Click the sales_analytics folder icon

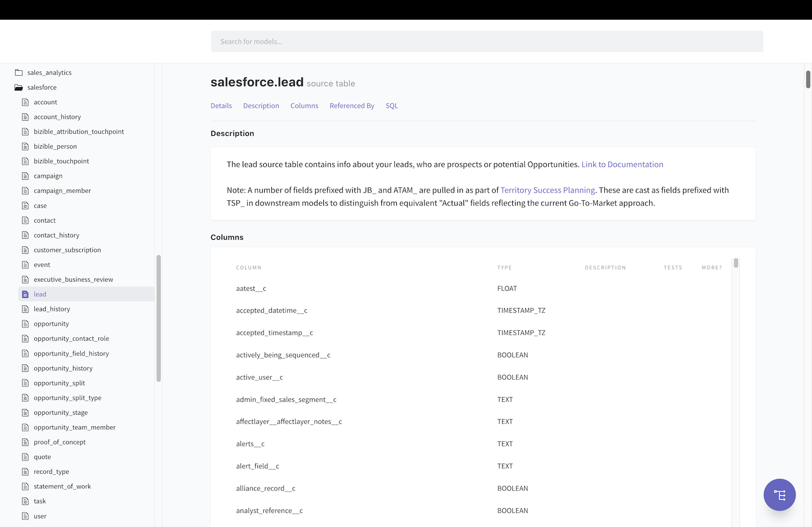click(x=19, y=72)
